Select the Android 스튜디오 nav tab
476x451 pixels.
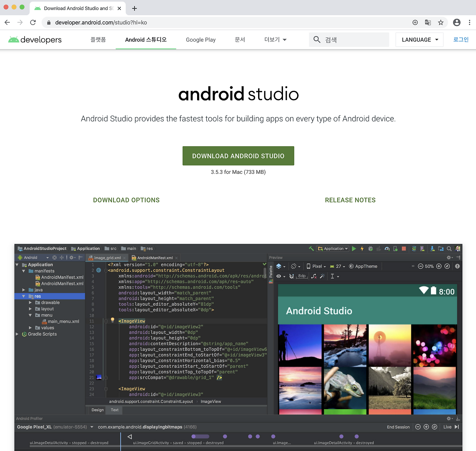pyautogui.click(x=146, y=39)
